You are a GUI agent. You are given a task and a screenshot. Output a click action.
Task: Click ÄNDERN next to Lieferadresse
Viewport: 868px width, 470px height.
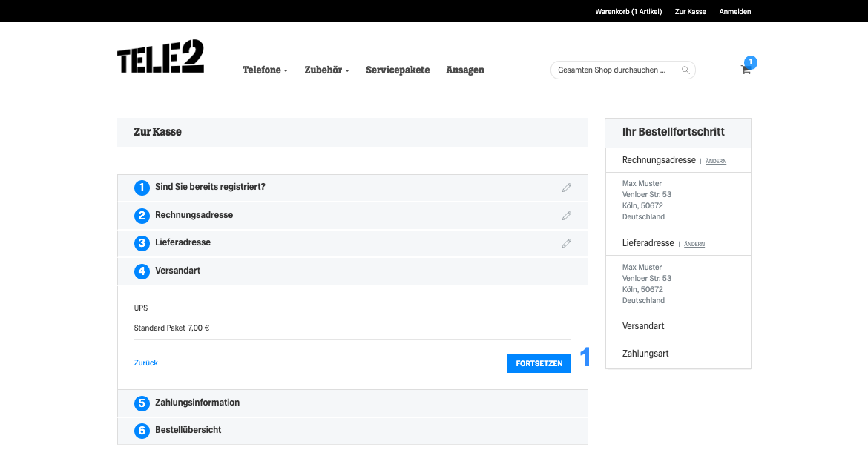[694, 244]
